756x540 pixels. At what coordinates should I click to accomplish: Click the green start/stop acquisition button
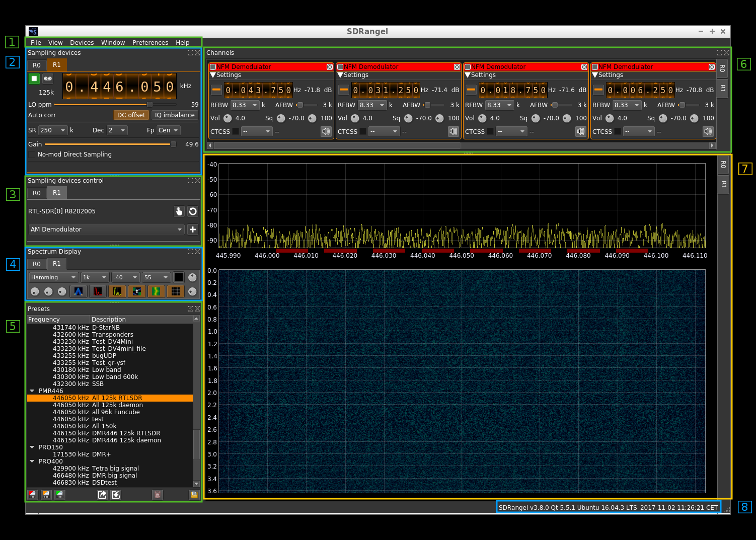tap(34, 79)
